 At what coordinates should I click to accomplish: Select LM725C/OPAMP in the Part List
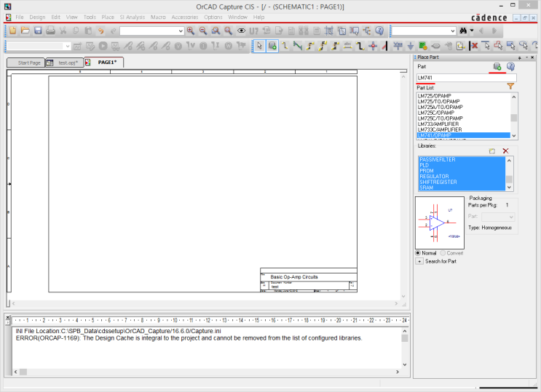click(x=463, y=113)
